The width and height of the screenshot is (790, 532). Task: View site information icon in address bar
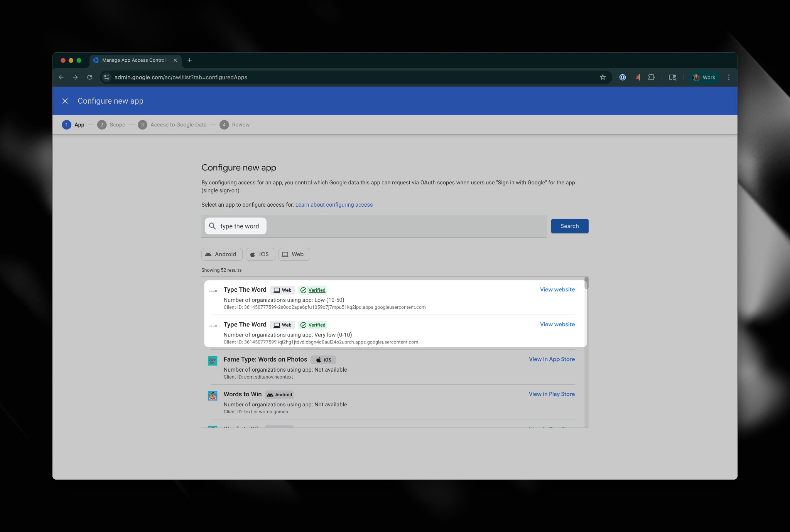tap(107, 77)
